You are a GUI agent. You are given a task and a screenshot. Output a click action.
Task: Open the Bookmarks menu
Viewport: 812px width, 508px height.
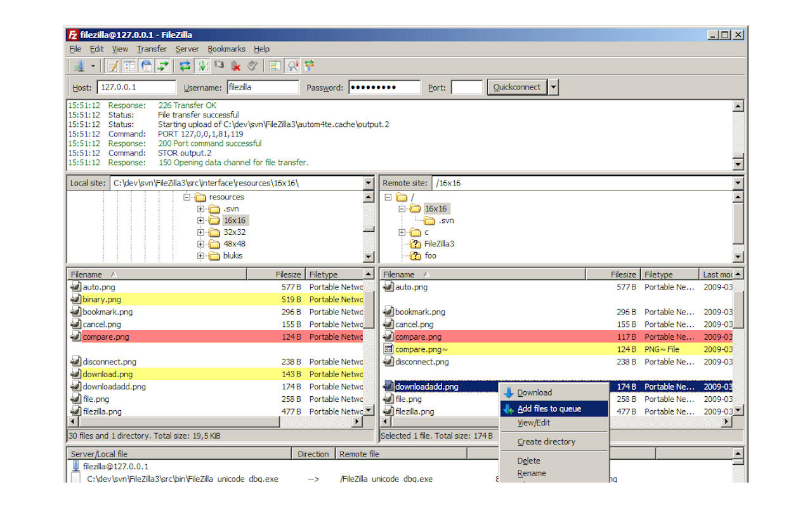pyautogui.click(x=226, y=49)
